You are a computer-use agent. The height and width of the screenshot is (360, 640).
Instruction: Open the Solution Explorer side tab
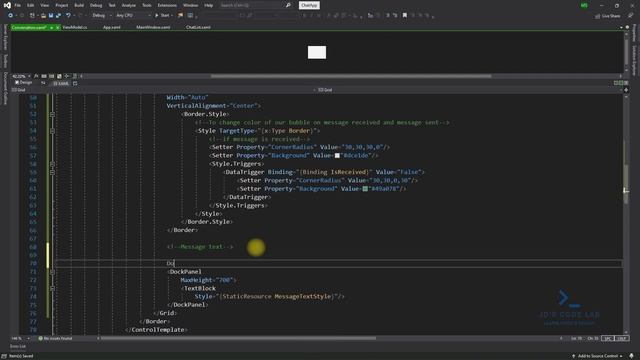click(634, 60)
